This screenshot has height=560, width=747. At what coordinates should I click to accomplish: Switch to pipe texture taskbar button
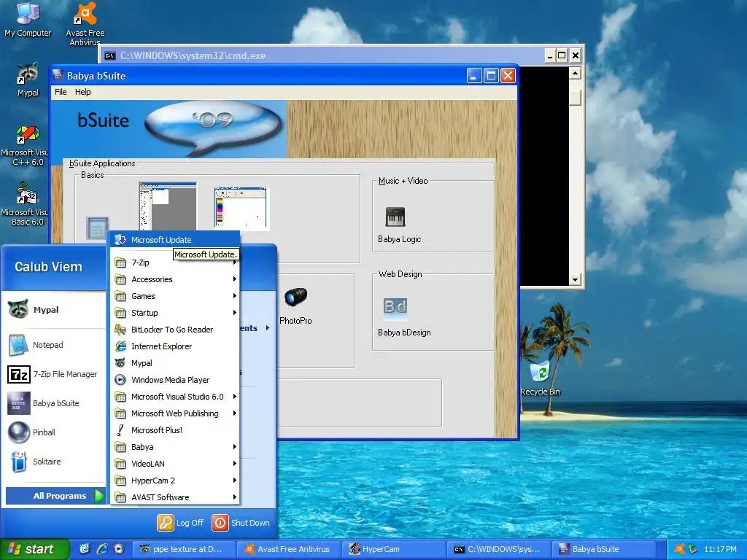click(x=183, y=549)
